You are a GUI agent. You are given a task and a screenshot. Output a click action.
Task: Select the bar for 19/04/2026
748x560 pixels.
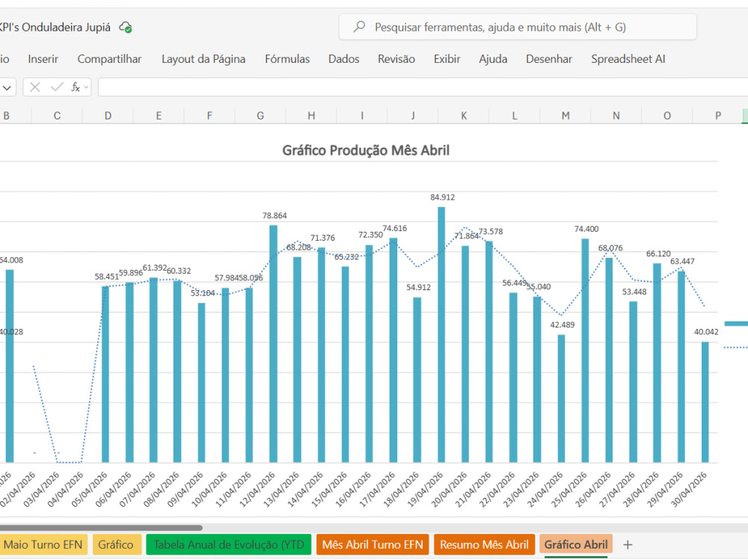coord(441,335)
